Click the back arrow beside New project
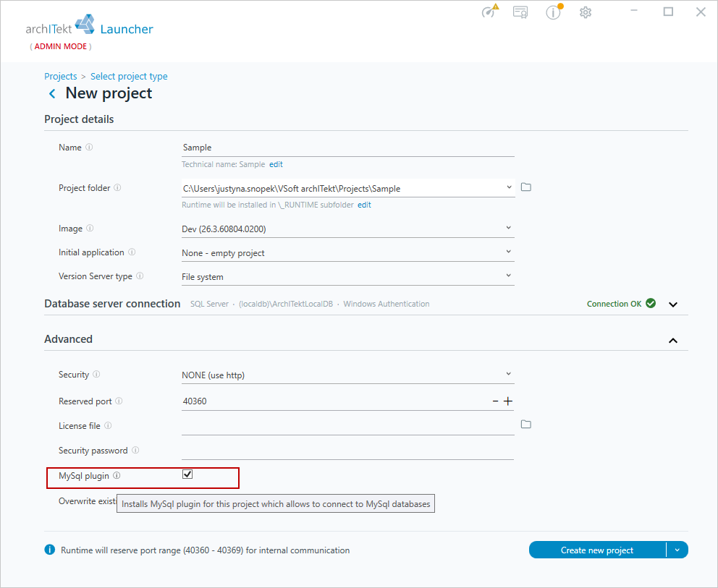Image resolution: width=718 pixels, height=588 pixels. pyautogui.click(x=52, y=94)
